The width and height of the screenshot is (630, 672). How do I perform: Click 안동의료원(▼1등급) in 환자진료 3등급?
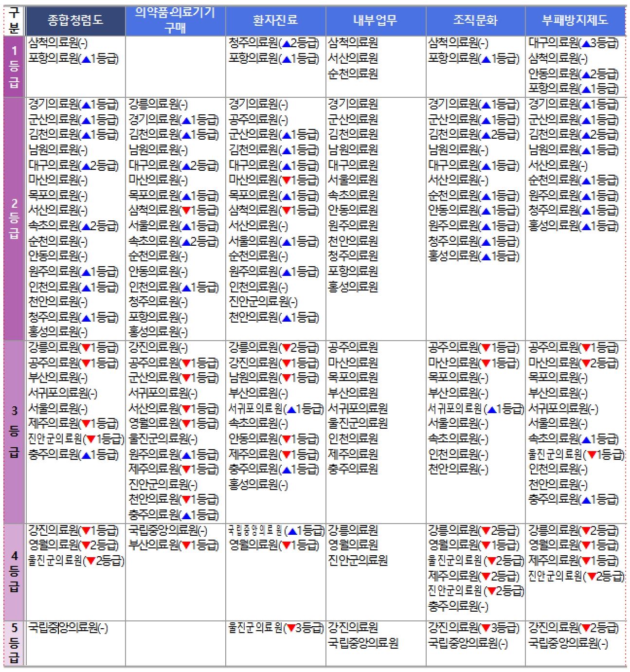point(274,439)
